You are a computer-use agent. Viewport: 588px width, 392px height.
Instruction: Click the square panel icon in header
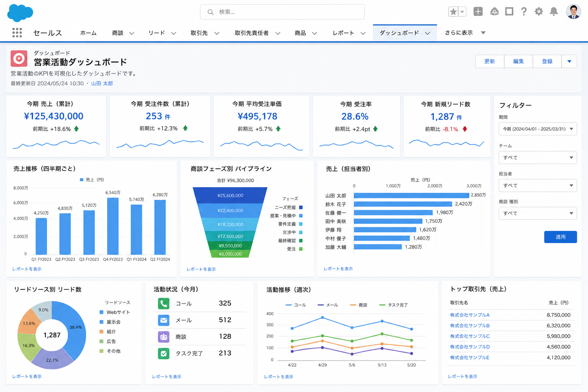point(509,11)
